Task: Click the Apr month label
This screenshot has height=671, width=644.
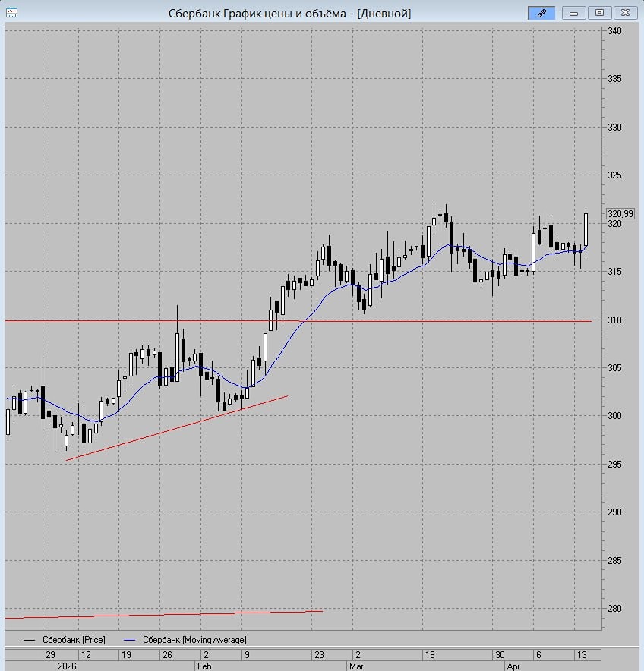Action: pyautogui.click(x=513, y=666)
